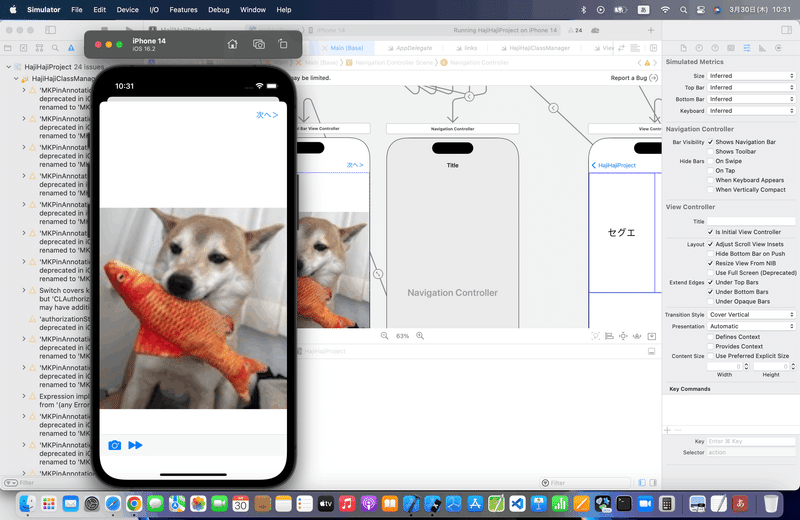Tap the camera icon in the iPhone toolbar
This screenshot has width=800, height=520.
click(x=115, y=445)
